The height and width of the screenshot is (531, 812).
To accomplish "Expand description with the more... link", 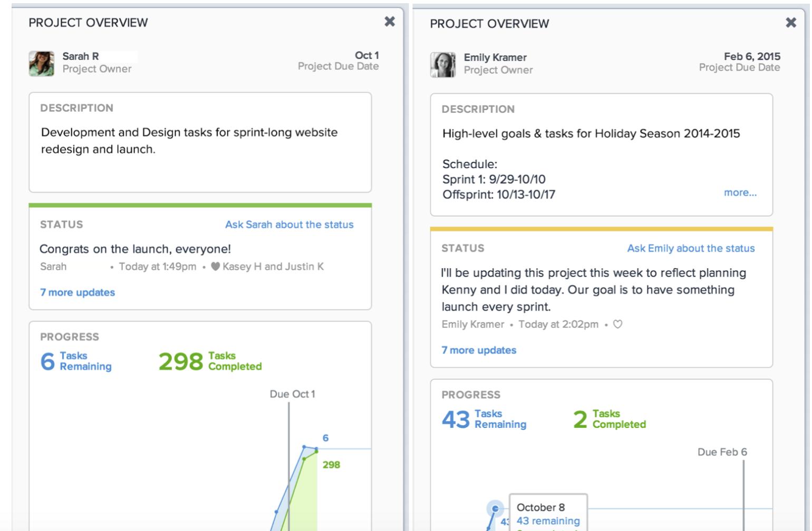I will click(740, 193).
